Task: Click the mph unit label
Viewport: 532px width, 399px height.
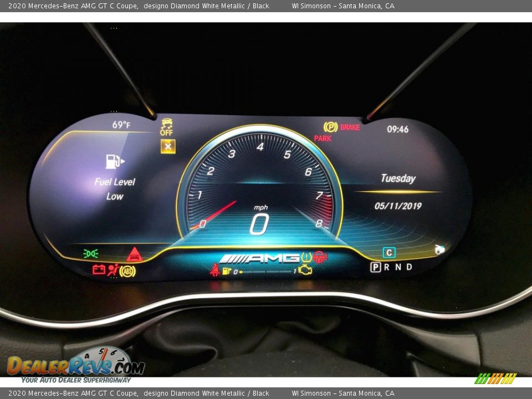Action: (260, 207)
